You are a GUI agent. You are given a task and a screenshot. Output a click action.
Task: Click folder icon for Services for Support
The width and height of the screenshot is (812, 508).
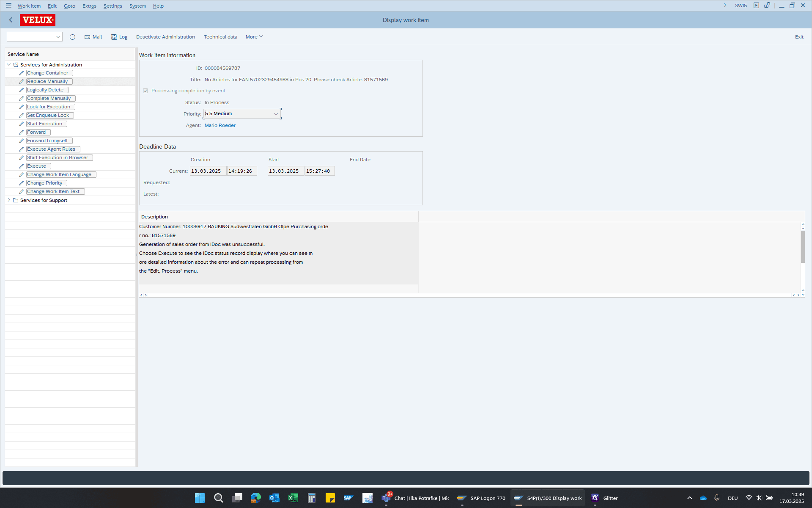16,200
